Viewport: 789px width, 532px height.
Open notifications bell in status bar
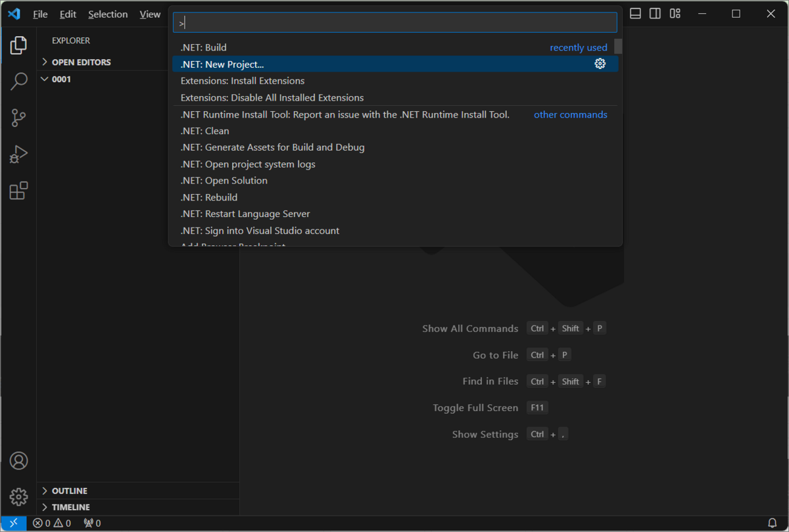point(773,523)
